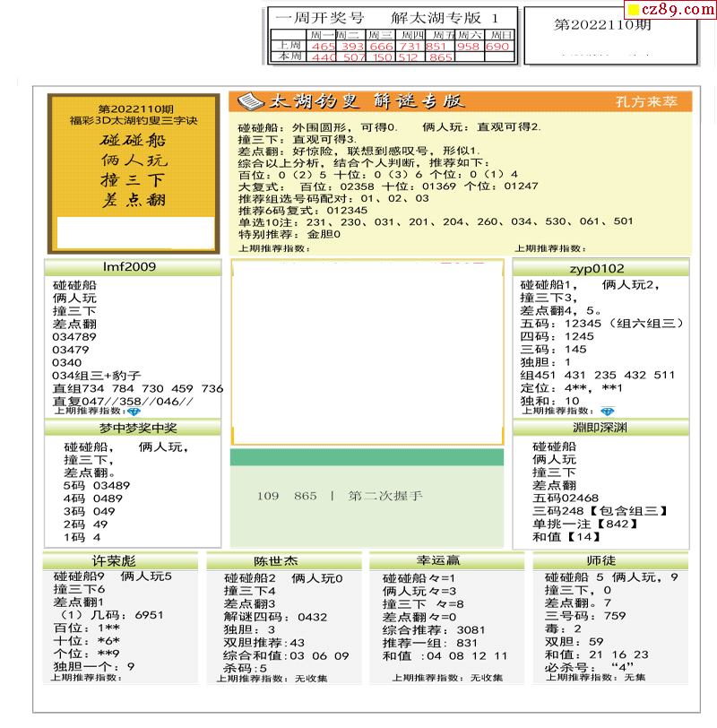Click the 独胆一个：9 line
Image resolution: width=717 pixels, height=728 pixels.
[x=94, y=667]
